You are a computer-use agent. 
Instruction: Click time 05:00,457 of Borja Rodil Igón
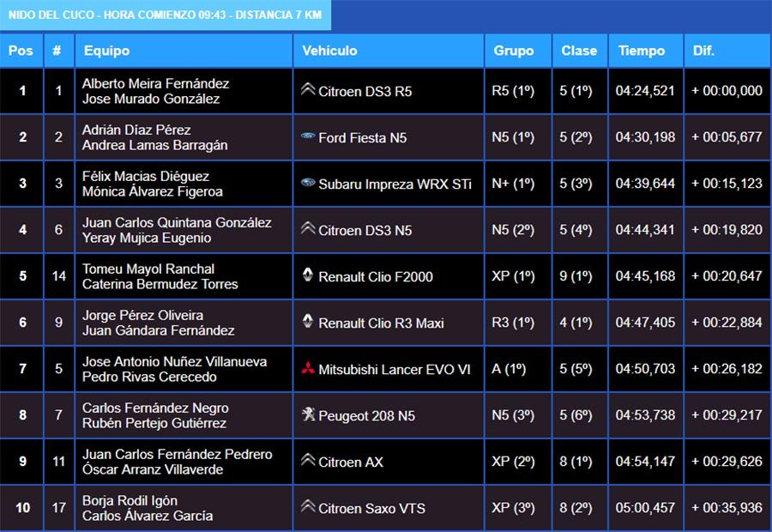(x=645, y=508)
